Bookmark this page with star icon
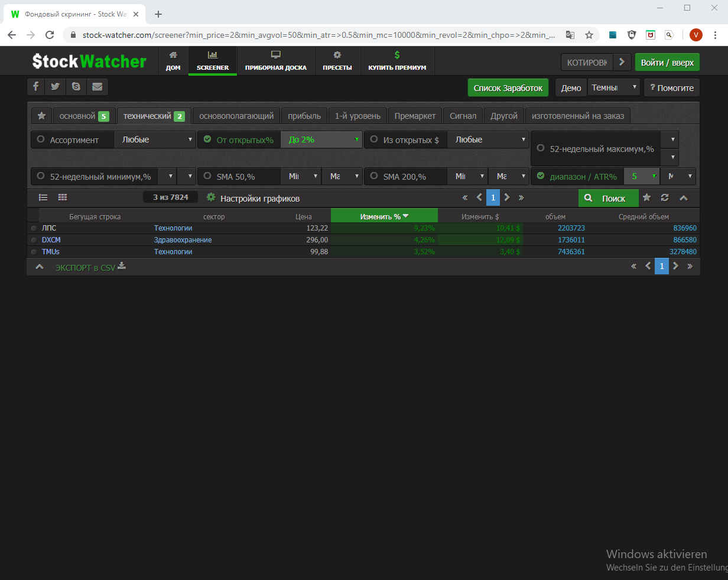Viewport: 728px width, 580px height. (589, 35)
